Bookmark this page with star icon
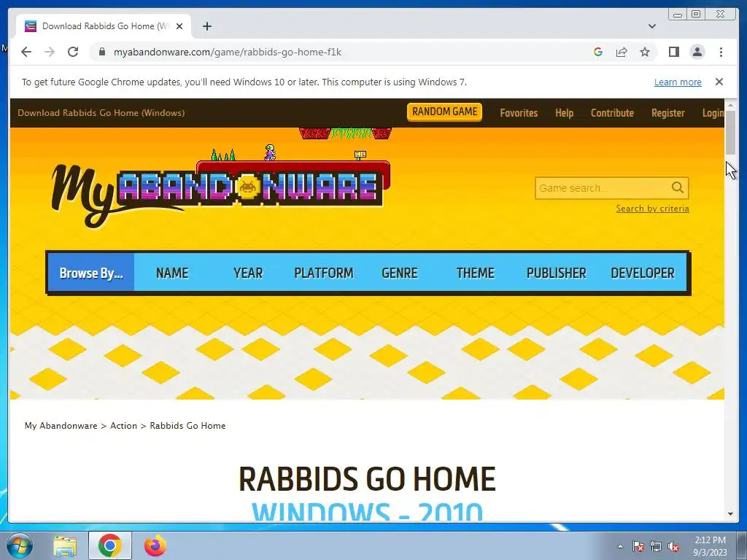 [645, 52]
